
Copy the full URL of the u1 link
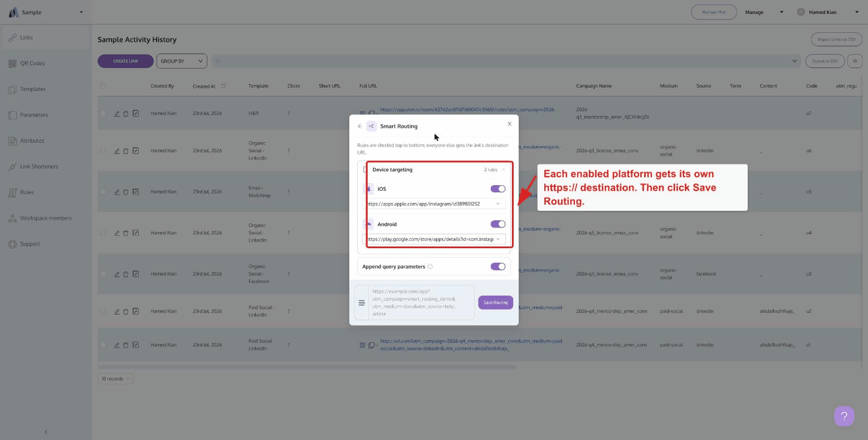coord(372,345)
